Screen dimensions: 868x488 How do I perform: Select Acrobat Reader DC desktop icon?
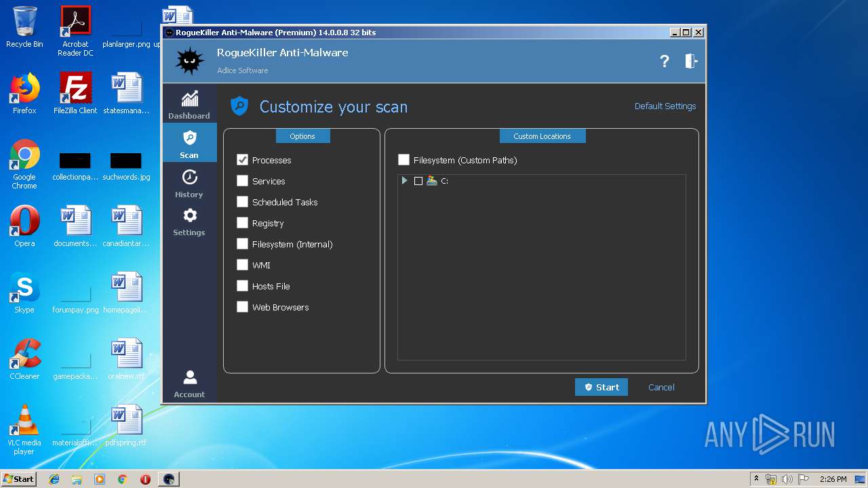click(x=75, y=30)
